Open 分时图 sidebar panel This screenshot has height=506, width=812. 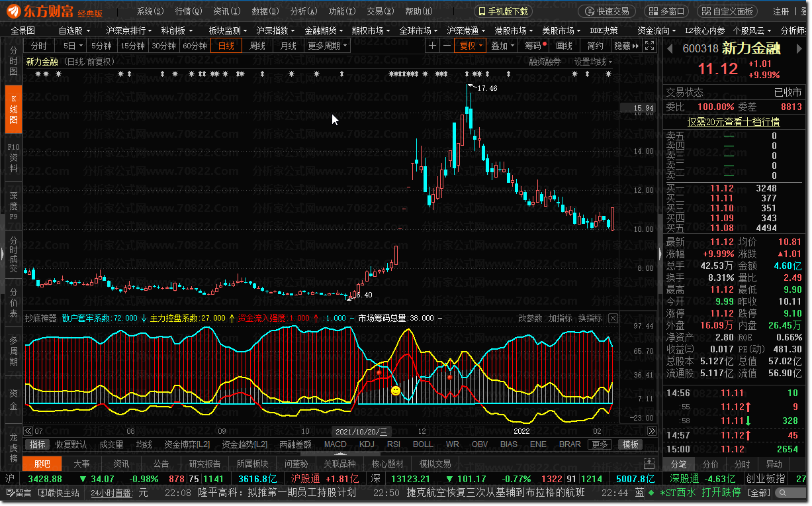point(13,61)
